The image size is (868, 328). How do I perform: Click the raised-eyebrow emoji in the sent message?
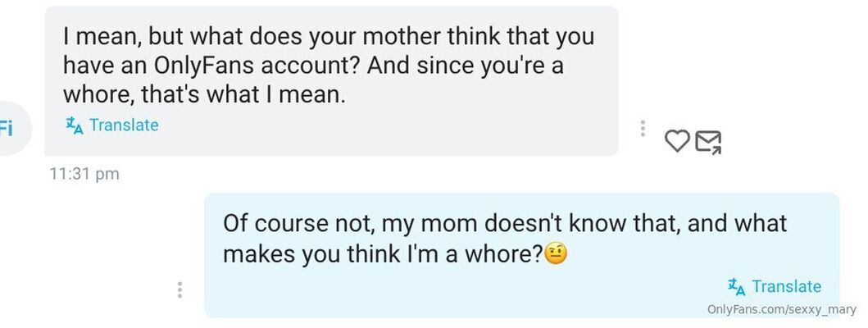(557, 254)
